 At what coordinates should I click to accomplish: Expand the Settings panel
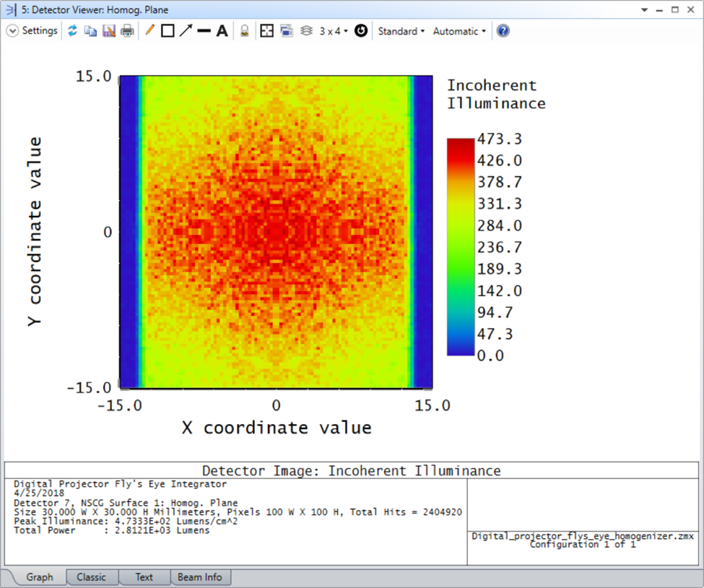[x=32, y=30]
